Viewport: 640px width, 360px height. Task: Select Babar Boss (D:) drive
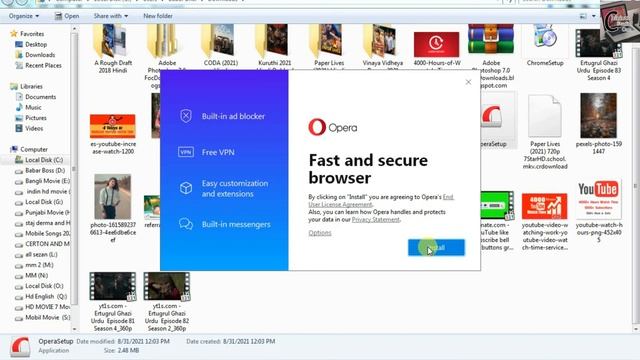coord(40,170)
